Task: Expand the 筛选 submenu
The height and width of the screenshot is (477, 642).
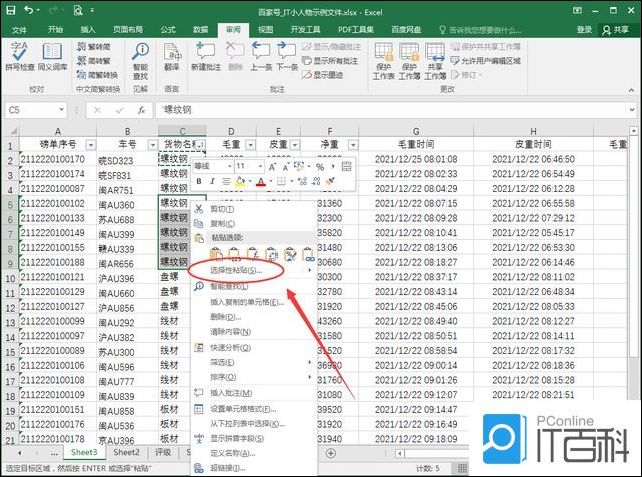Action: (254, 362)
